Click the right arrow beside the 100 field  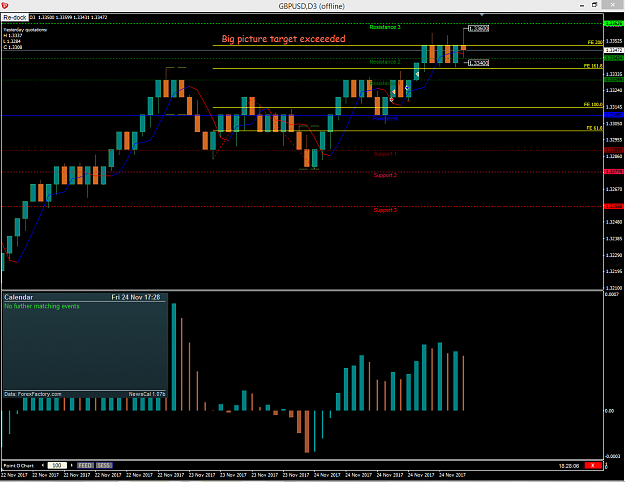pos(72,465)
